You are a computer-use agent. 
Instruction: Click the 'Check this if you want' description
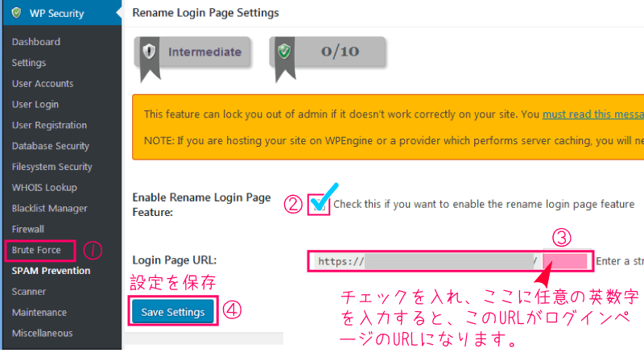pos(484,205)
